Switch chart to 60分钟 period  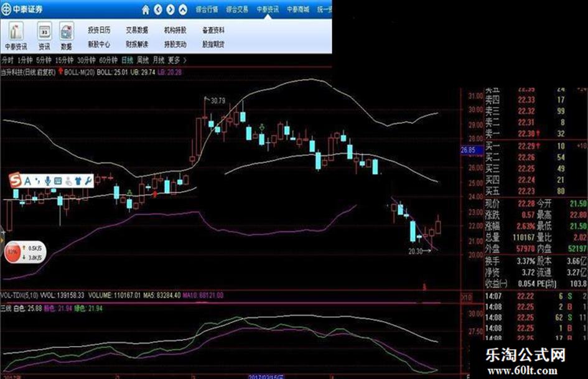point(108,60)
